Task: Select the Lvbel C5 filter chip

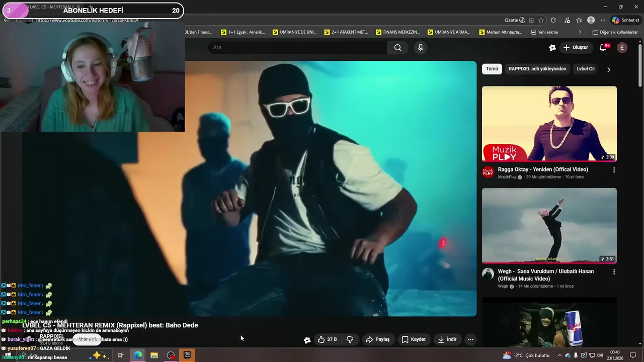Action: 585,69
